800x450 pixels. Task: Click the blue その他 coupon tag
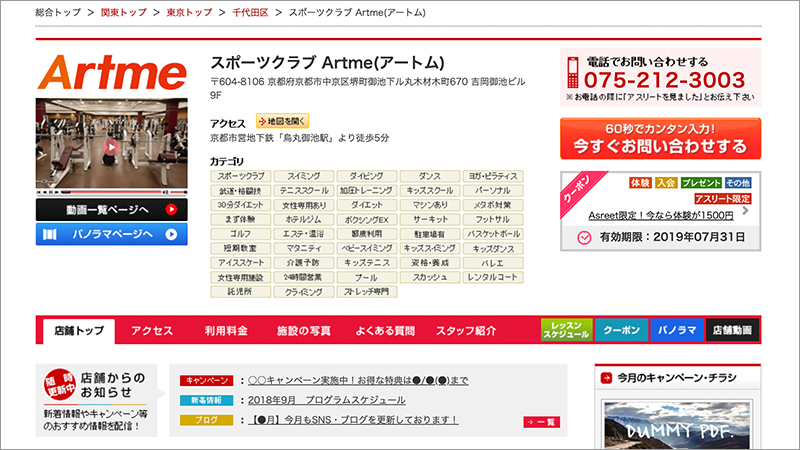[x=738, y=183]
